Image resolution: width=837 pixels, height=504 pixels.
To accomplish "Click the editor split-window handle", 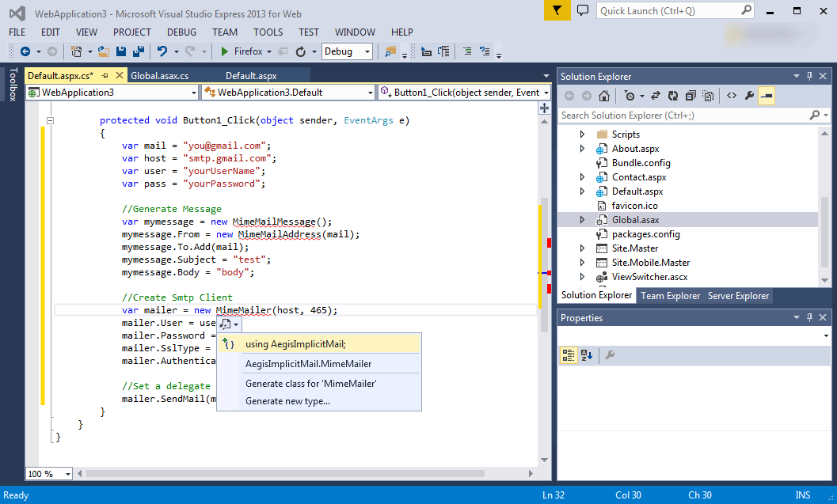I will point(545,108).
